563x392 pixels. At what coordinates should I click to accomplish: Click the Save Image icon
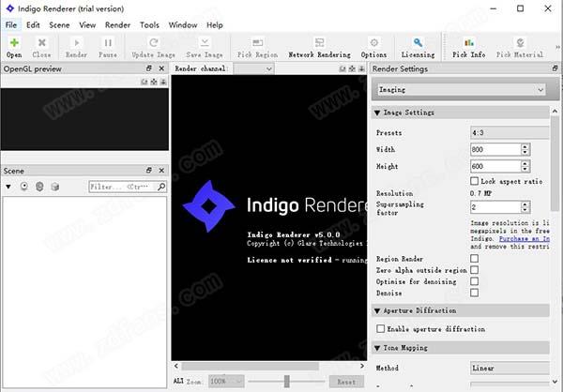click(205, 48)
